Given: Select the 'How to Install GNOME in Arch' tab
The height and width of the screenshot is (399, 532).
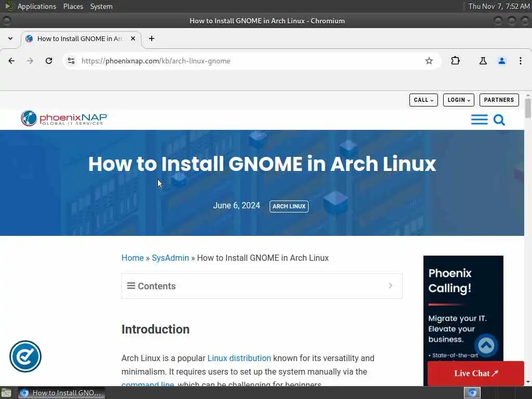Looking at the screenshot, I should (81, 38).
